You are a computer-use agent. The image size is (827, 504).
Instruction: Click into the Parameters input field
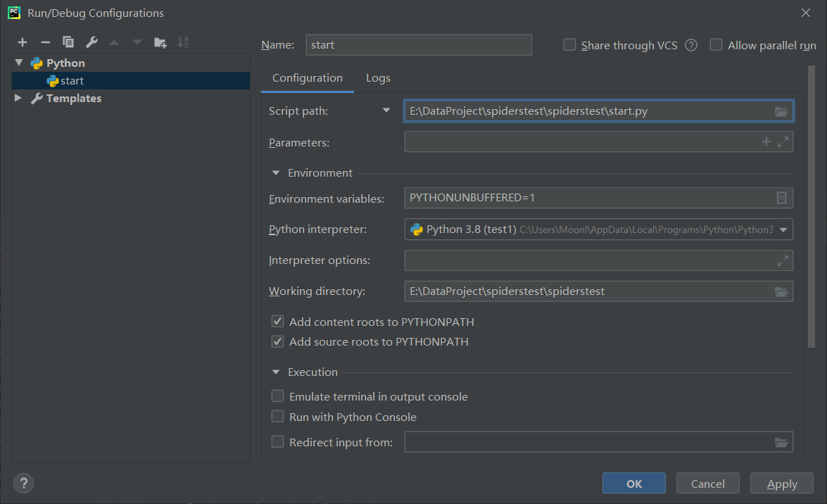point(583,142)
